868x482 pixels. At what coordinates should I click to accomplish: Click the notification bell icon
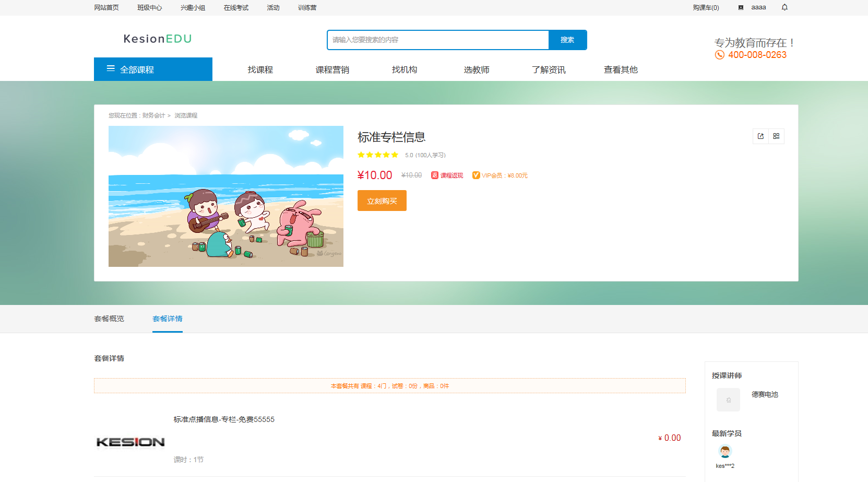coord(784,7)
